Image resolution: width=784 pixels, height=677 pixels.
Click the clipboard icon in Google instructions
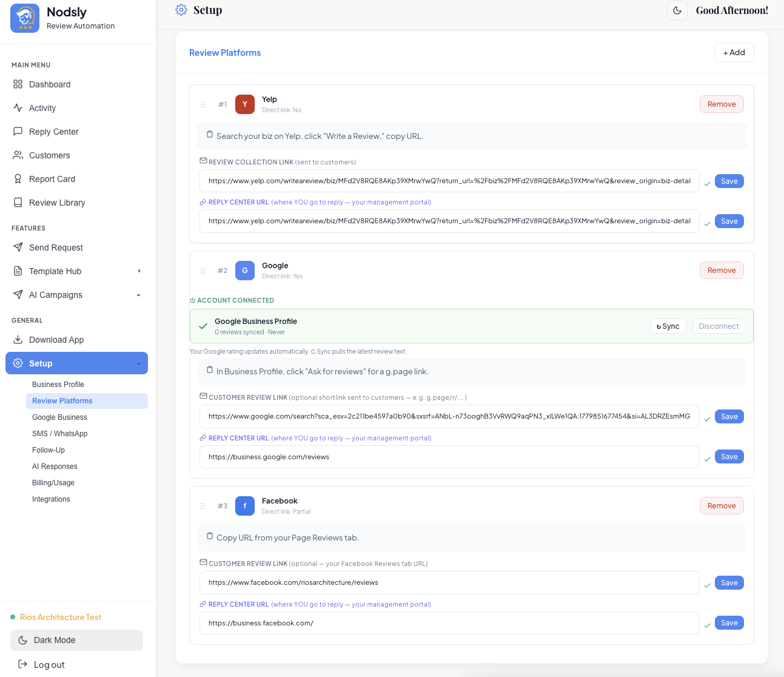[210, 370]
